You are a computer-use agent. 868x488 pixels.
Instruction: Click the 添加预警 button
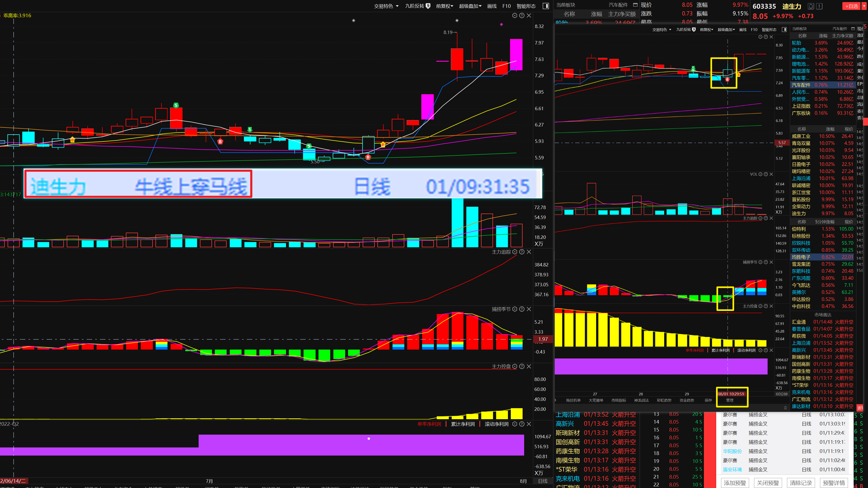(735, 483)
